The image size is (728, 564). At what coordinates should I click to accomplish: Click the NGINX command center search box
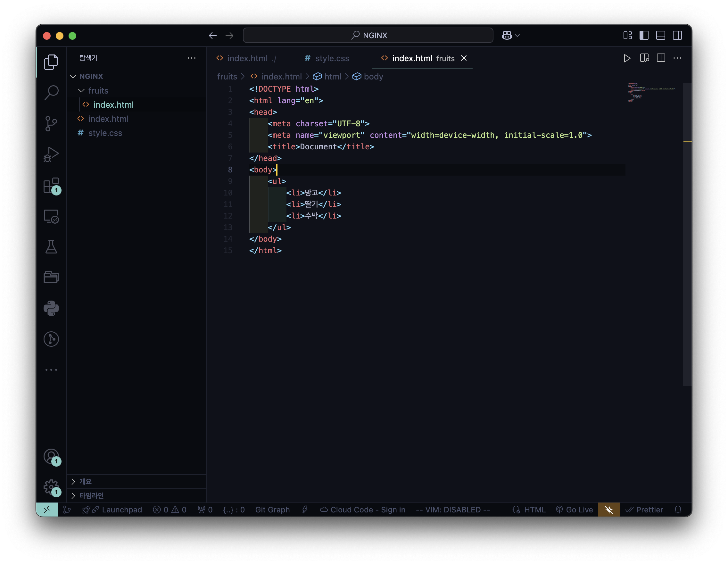coord(368,35)
